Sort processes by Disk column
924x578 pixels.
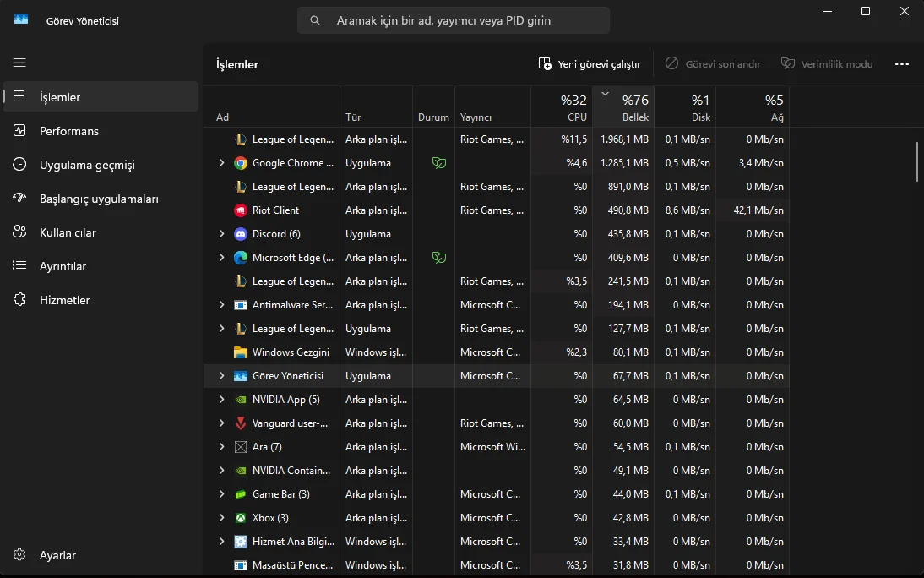pyautogui.click(x=685, y=106)
